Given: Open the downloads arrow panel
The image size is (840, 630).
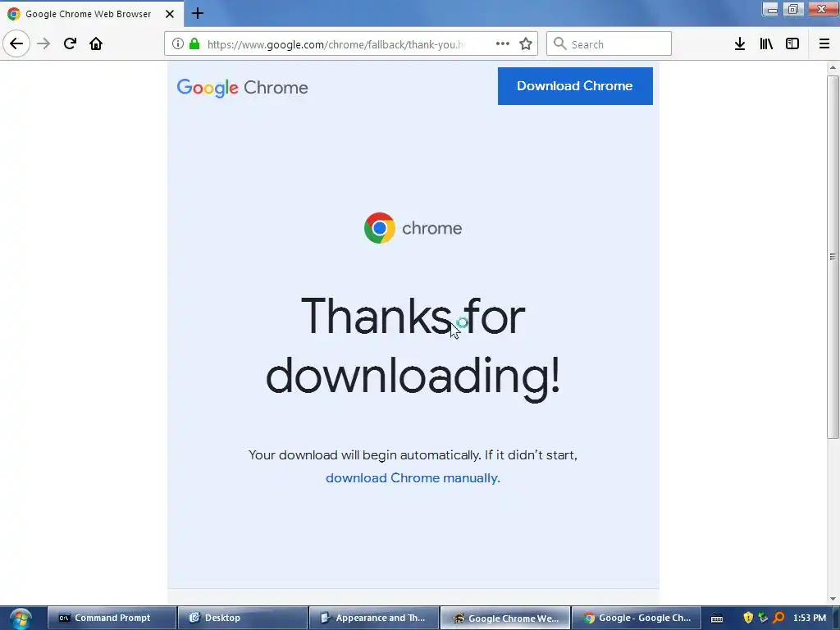Looking at the screenshot, I should 740,44.
